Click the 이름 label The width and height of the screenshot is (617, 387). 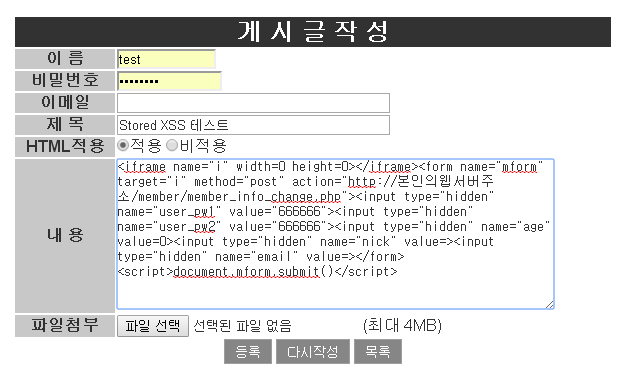tap(65, 59)
